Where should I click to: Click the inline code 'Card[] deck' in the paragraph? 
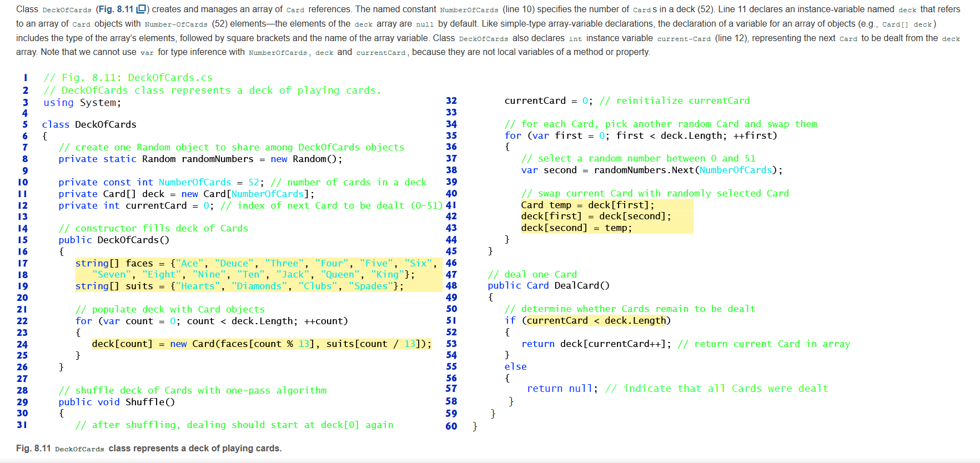[907, 24]
